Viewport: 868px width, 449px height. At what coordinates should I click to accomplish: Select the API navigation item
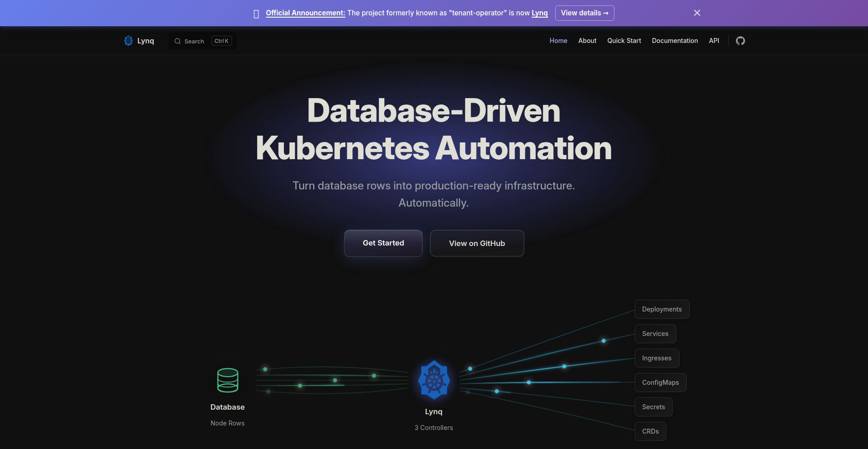pos(713,41)
